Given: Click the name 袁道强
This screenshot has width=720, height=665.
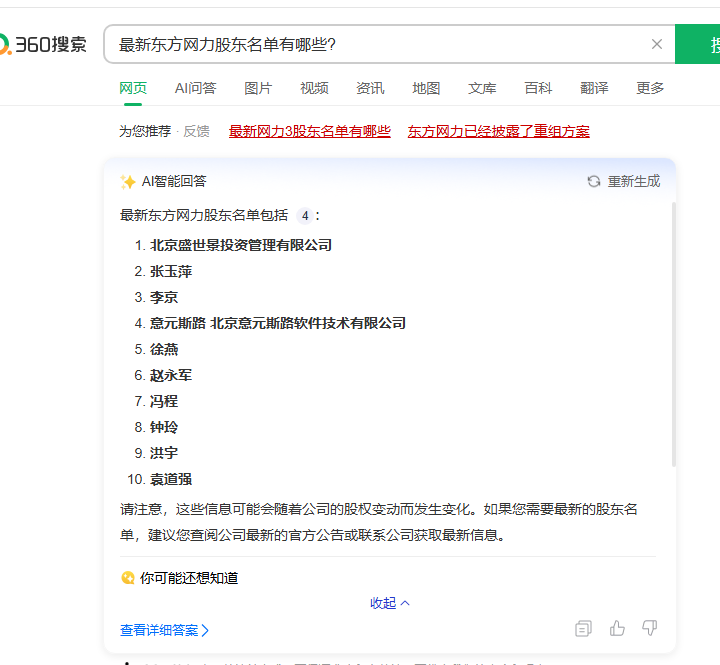Looking at the screenshot, I should (171, 479).
